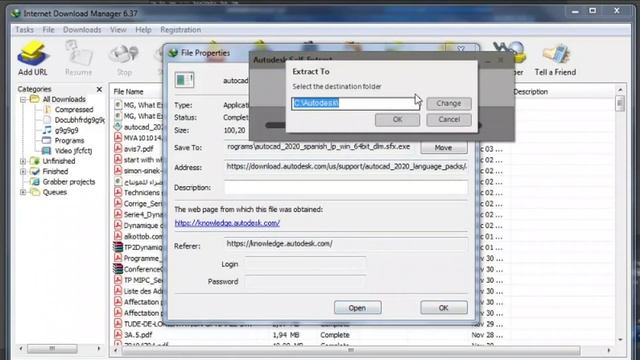
Task: Open the View menu
Action: pos(118,29)
